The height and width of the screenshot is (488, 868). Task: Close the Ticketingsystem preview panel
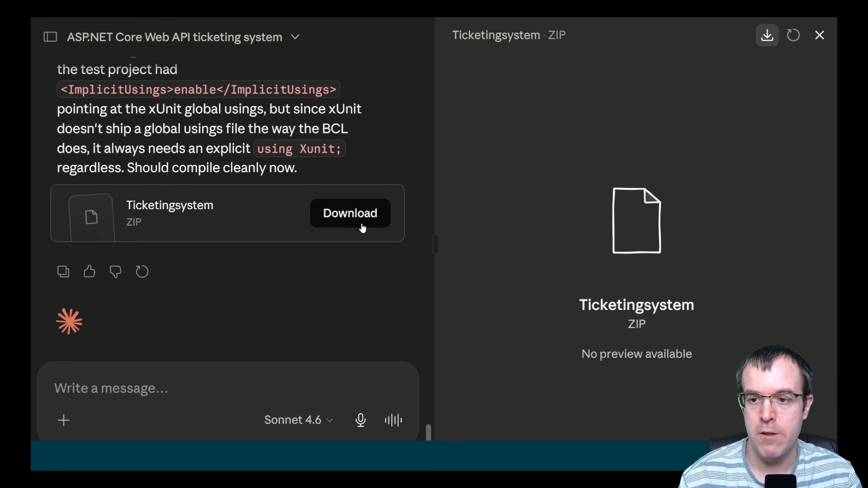820,35
